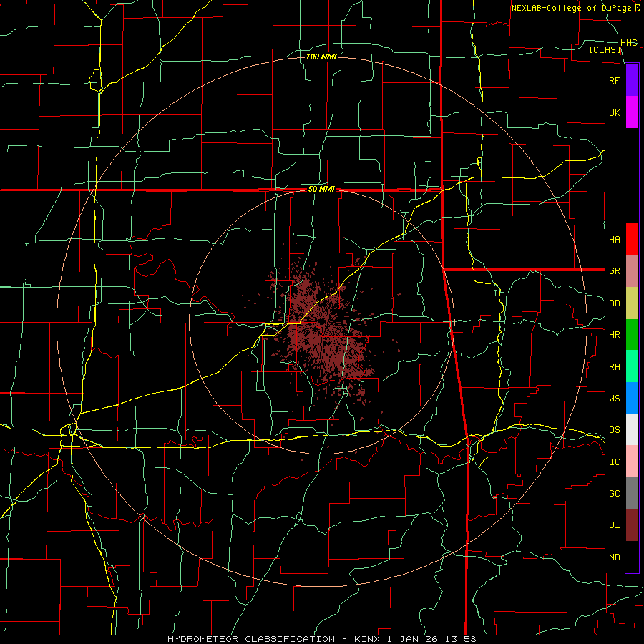This screenshot has width=644, height=644.
Task: Click the HA legend label
Action: tap(614, 239)
